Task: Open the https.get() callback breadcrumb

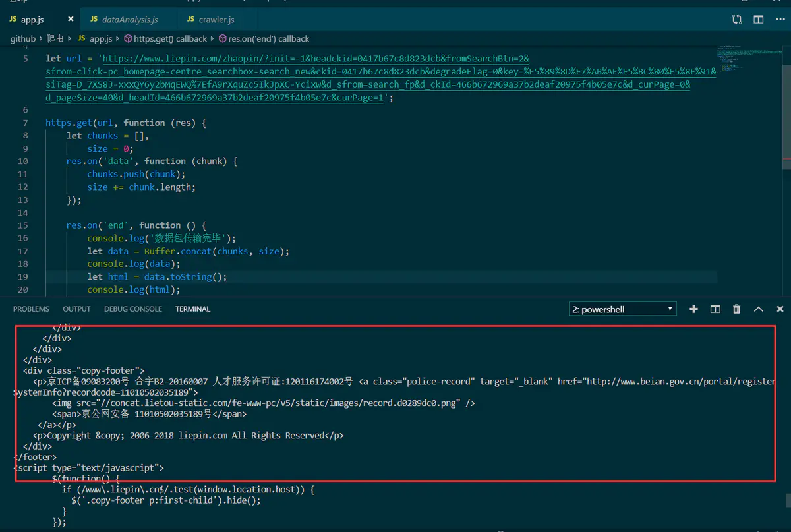Action: coord(170,39)
